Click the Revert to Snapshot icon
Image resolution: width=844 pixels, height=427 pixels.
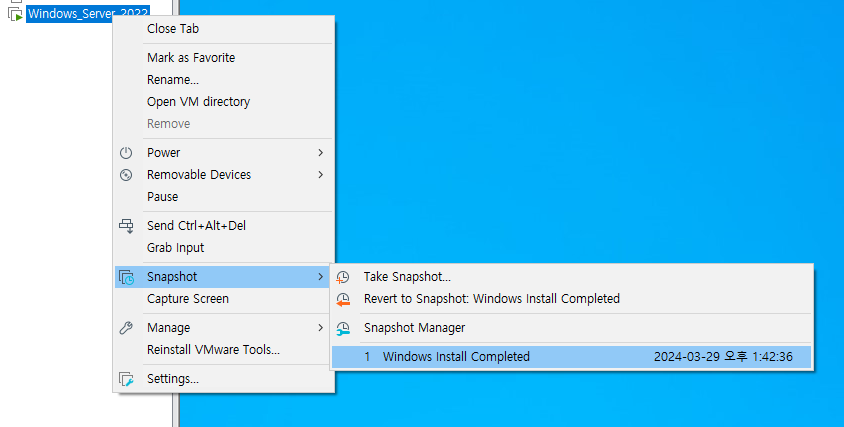click(x=343, y=300)
